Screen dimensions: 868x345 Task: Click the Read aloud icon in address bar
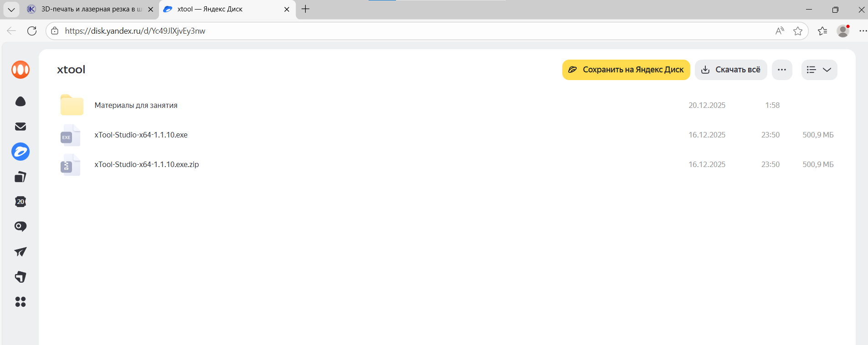point(780,31)
